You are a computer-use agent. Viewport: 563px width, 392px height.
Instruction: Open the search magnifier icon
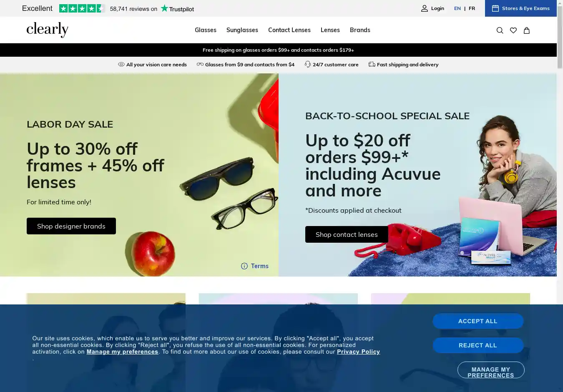pos(500,30)
